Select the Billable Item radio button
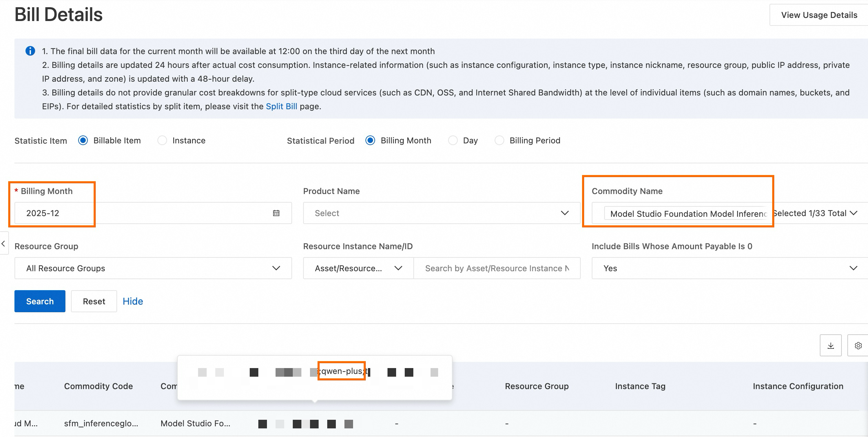Viewport: 868px width, 437px height. click(x=83, y=141)
